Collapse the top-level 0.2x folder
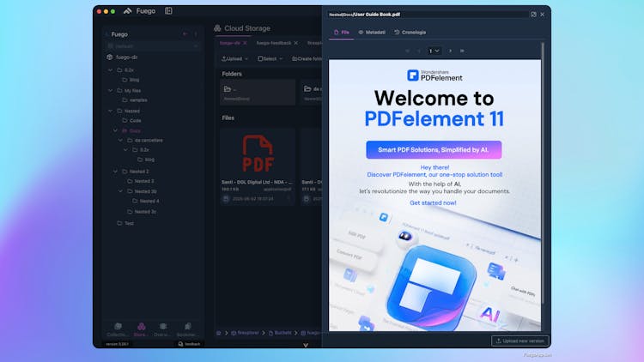The image size is (644, 362). (x=110, y=70)
